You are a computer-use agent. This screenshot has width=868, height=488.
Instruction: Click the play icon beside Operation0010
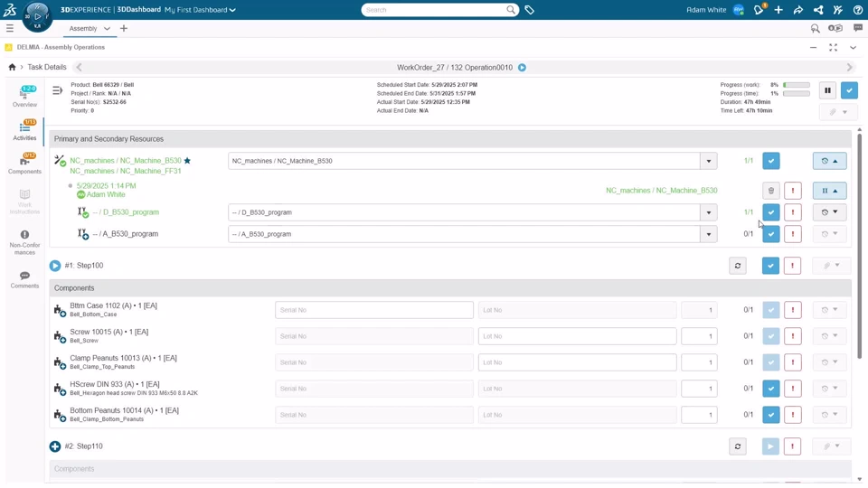[522, 68]
